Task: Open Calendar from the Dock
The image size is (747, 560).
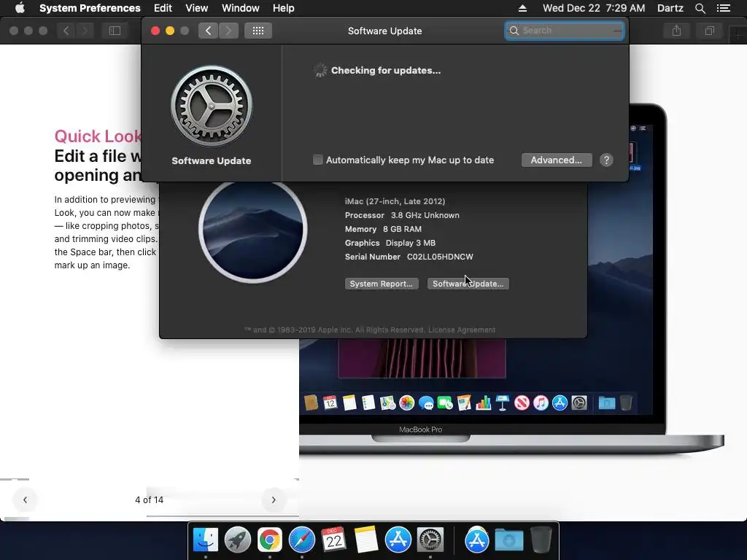Action: tap(333, 540)
